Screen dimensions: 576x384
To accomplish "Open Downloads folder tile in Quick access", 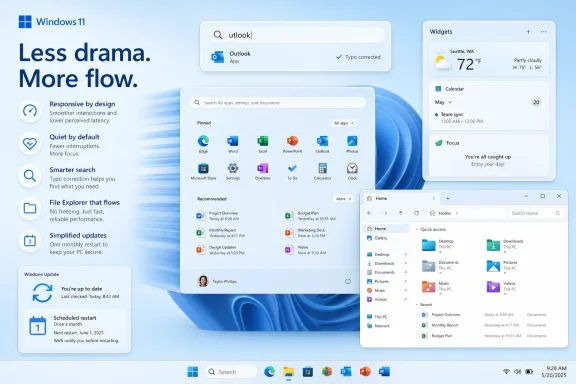I will tap(505, 245).
